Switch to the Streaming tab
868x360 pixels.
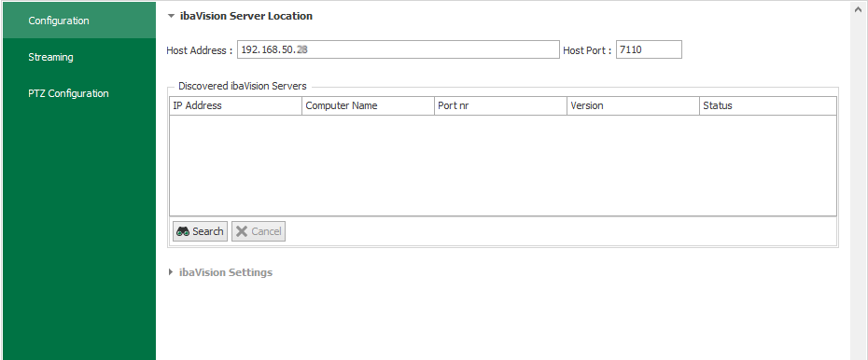tap(78, 57)
